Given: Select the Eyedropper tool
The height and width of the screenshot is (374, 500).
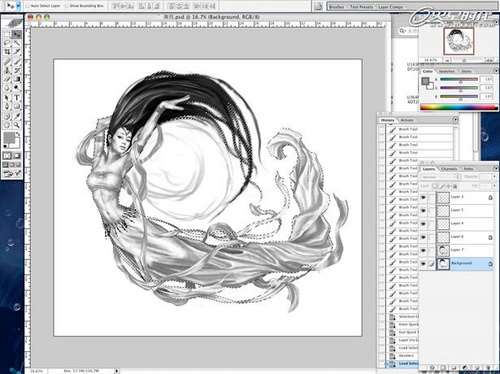Looking at the screenshot, I should (17, 116).
